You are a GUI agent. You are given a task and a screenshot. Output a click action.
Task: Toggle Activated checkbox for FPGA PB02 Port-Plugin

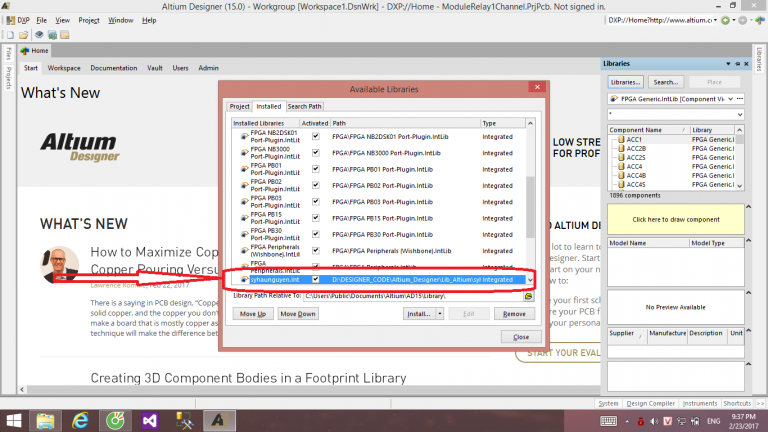click(316, 185)
